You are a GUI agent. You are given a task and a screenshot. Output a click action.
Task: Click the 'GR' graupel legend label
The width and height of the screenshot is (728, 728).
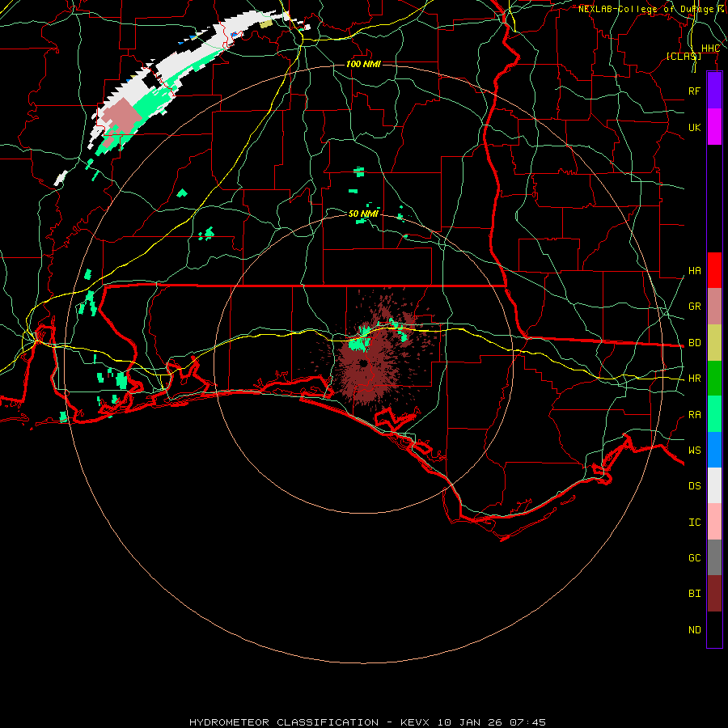(694, 307)
